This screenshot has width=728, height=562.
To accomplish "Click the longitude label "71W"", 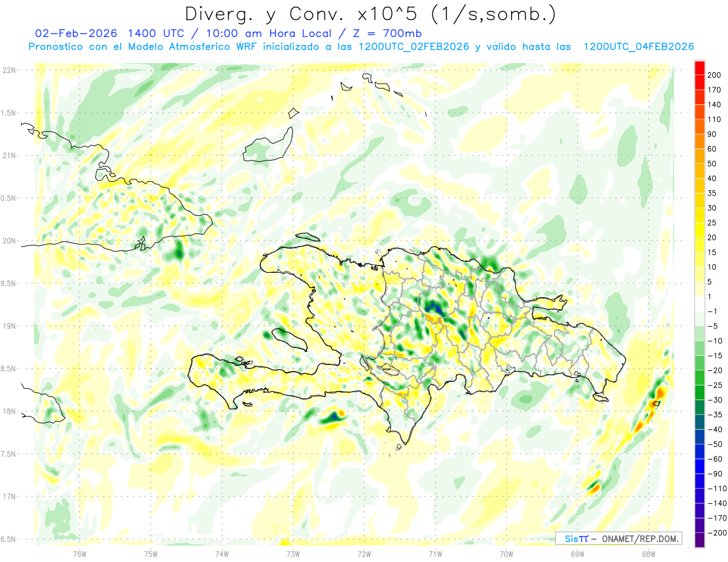I will (435, 553).
